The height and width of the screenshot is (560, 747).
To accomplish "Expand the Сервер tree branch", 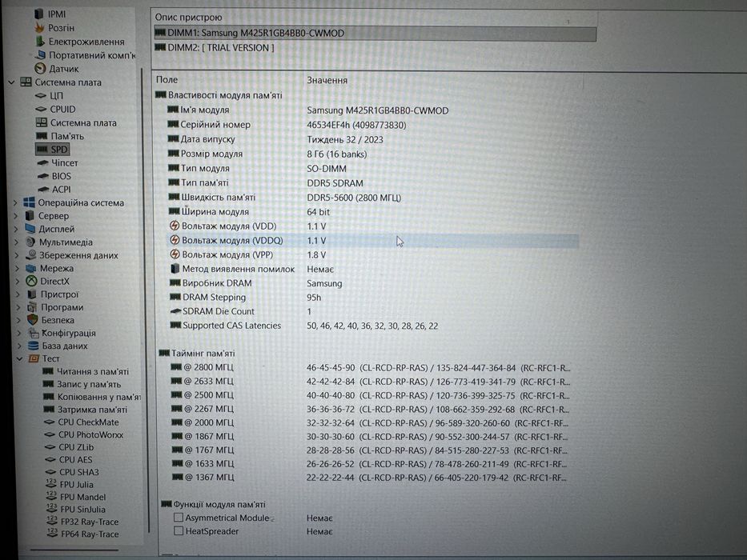I will pos(16,216).
